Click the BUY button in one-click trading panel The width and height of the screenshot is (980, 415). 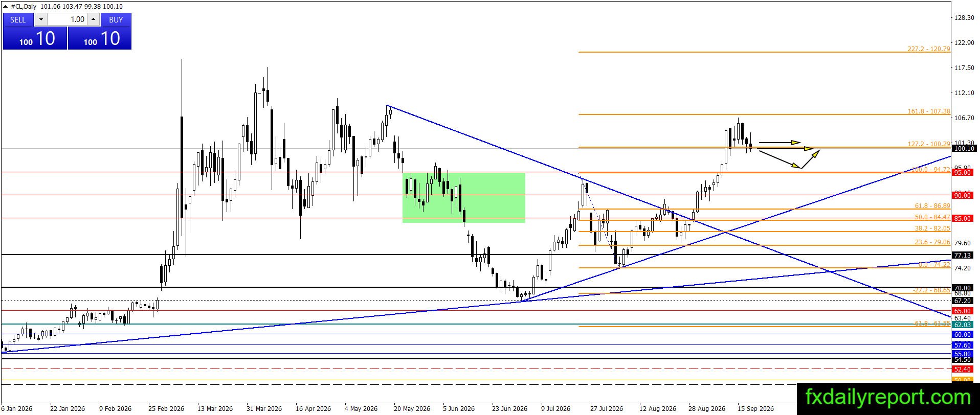point(116,19)
